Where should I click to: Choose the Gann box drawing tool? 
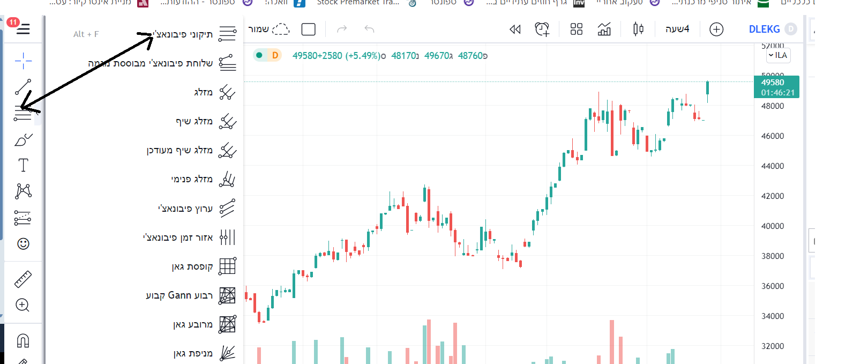coord(192,266)
